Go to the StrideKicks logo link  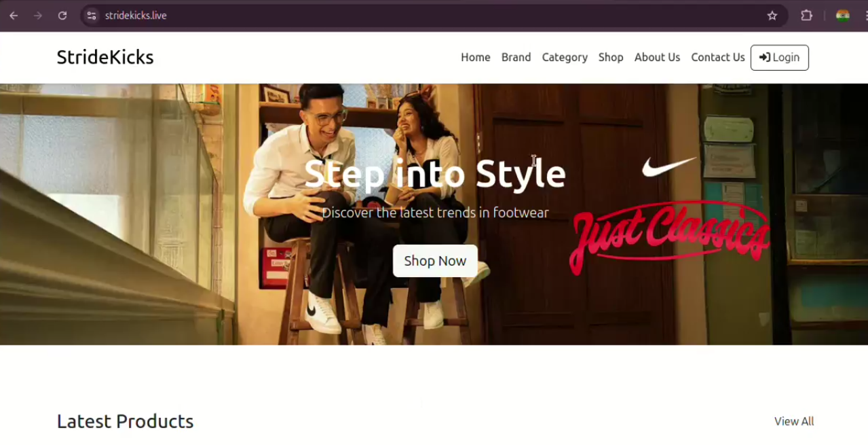click(x=105, y=57)
